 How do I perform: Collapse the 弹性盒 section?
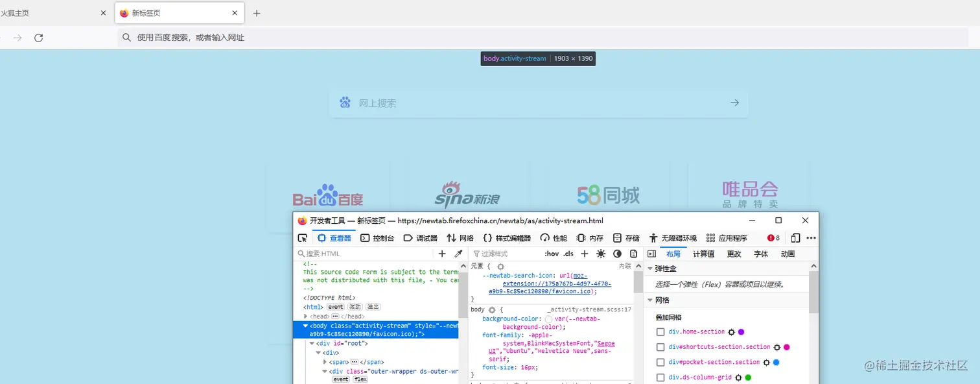tap(649, 269)
